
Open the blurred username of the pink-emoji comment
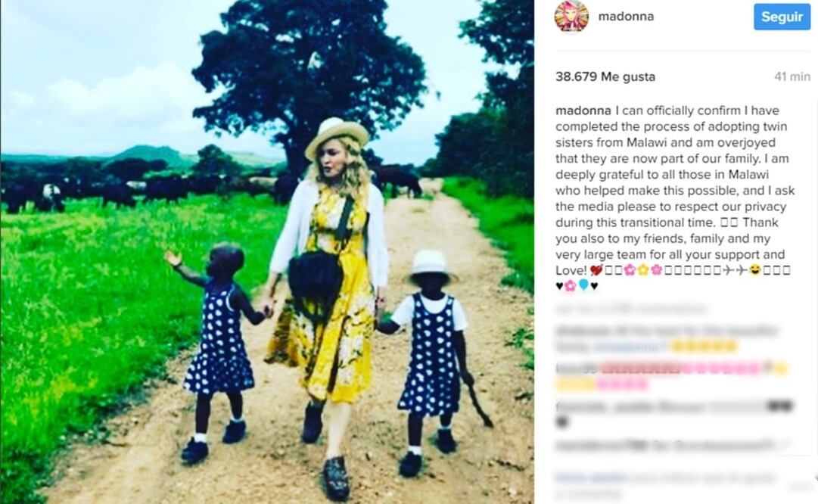577,369
